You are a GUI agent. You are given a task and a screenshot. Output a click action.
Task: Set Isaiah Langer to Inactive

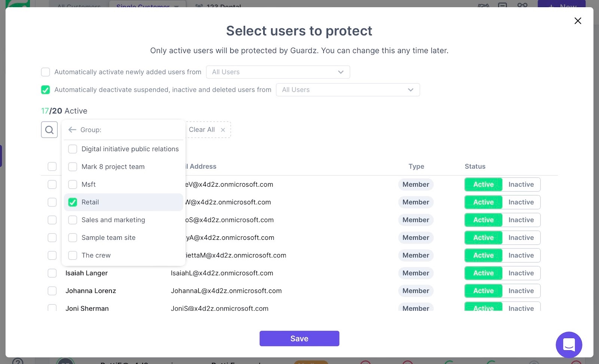pos(521,273)
